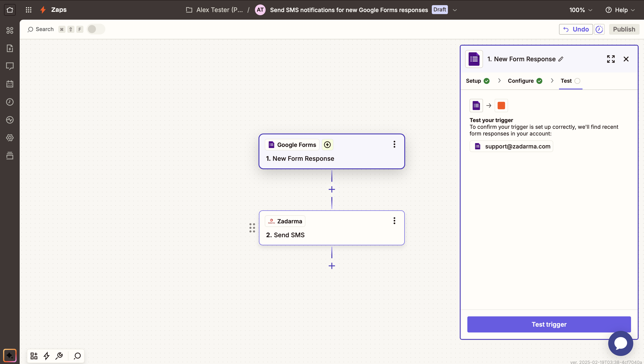This screenshot has width=644, height=364.
Task: Open the zoom level 100% dropdown
Action: click(581, 10)
